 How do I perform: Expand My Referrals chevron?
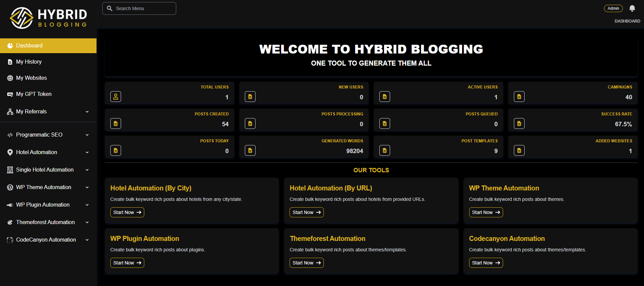click(x=87, y=112)
